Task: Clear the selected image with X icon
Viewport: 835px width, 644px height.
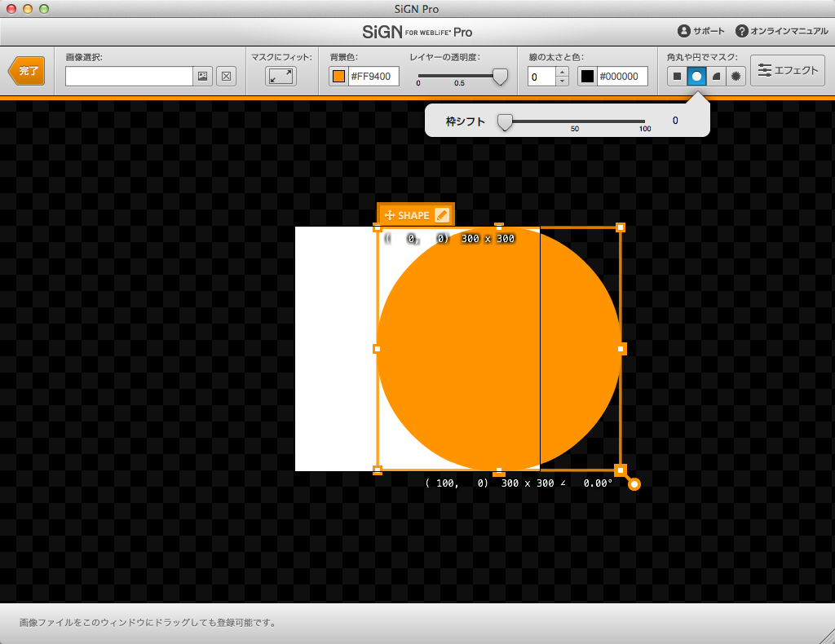Action: click(227, 76)
